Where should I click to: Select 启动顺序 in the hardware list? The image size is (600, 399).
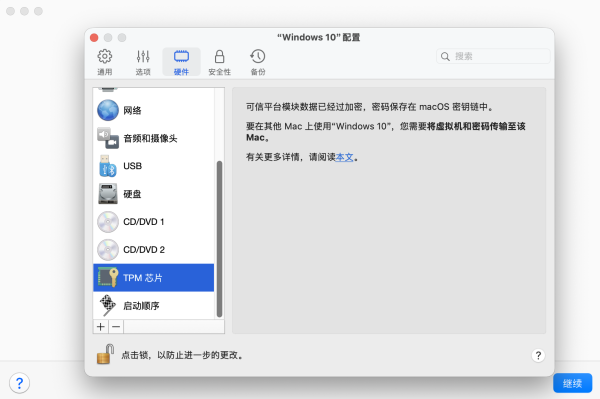141,306
